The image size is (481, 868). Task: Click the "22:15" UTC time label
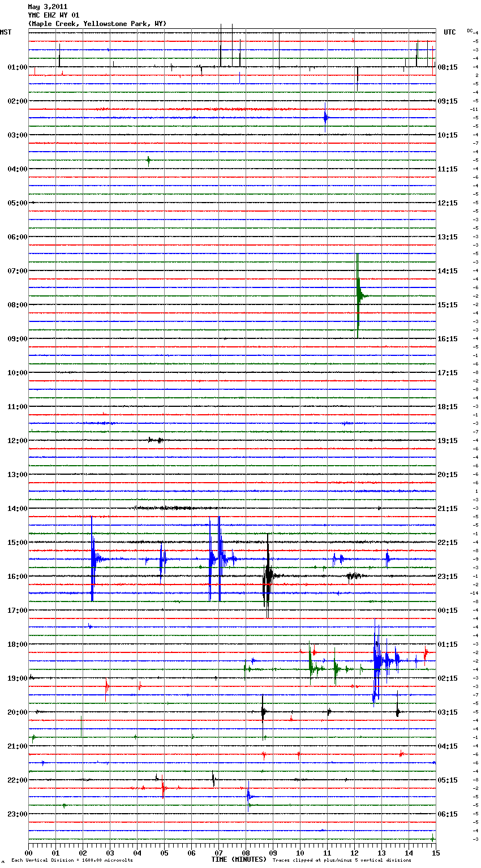448,543
